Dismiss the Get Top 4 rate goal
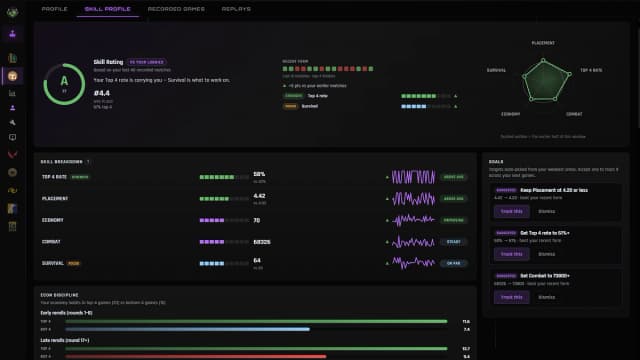Screen dimensions: 640x360 [x=547, y=254]
